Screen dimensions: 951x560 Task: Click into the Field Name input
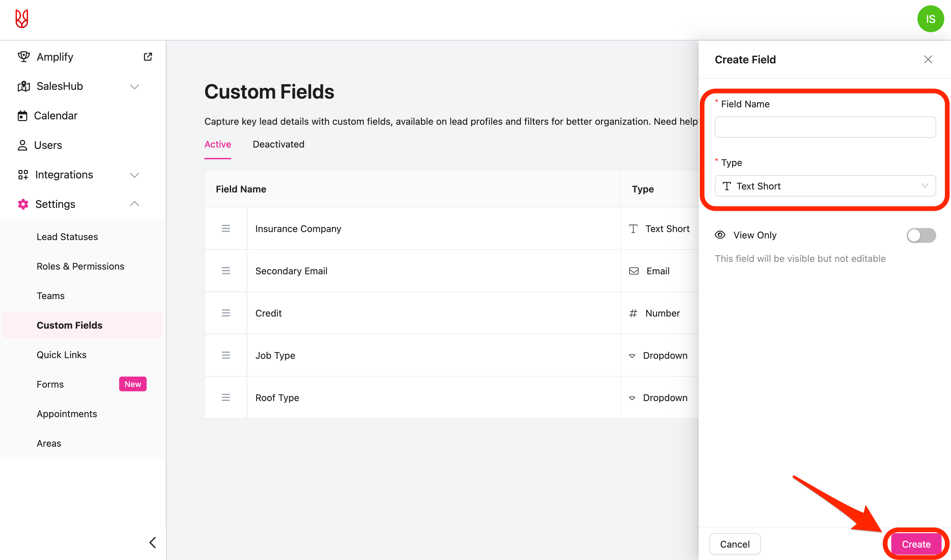[824, 127]
